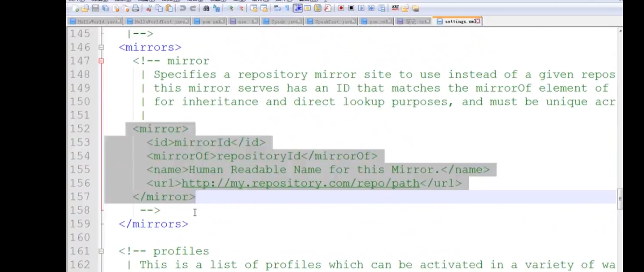This screenshot has width=644, height=272.
Task: Click the <mirrors> tag on line 146
Action: point(150,47)
